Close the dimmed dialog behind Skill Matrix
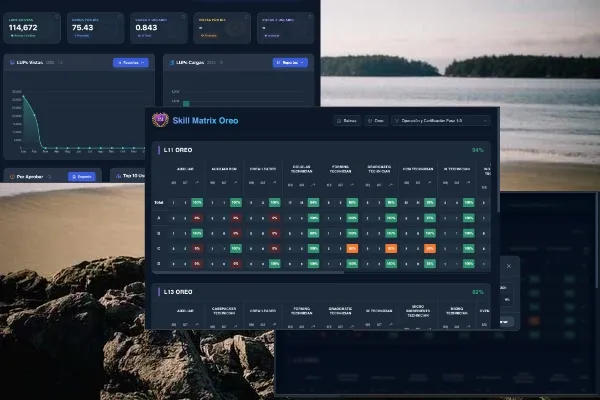The width and height of the screenshot is (600, 400). click(x=509, y=266)
